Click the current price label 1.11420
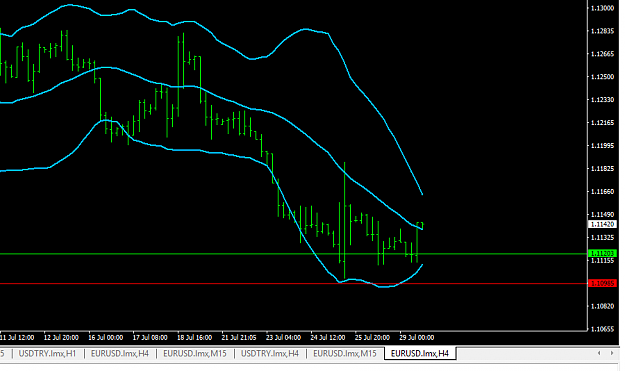Viewport: 625px width, 371px height. click(602, 224)
